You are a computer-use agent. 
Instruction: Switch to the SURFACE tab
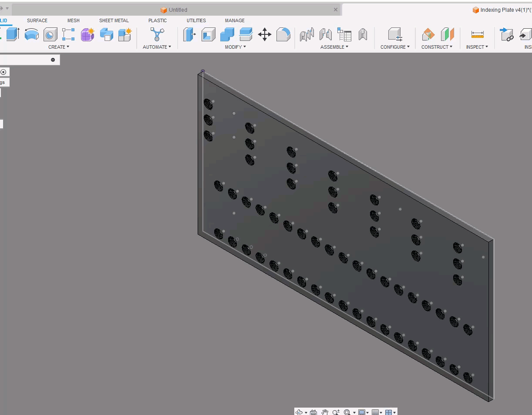(37, 20)
